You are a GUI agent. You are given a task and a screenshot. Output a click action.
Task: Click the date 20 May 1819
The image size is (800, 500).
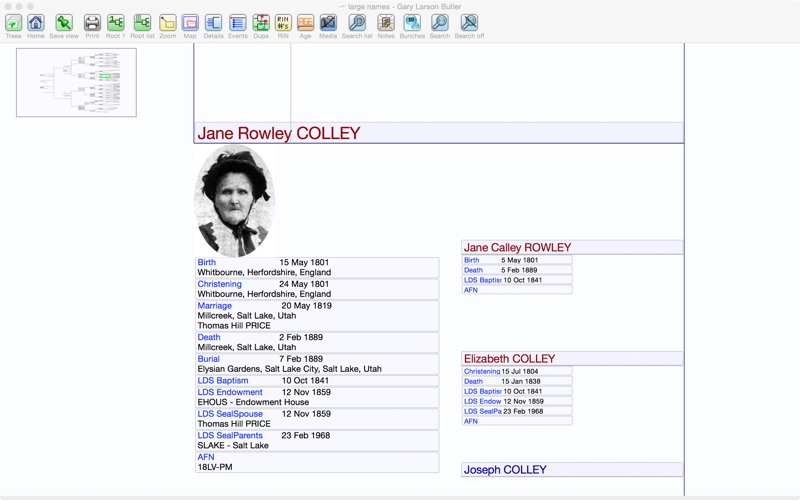(307, 306)
